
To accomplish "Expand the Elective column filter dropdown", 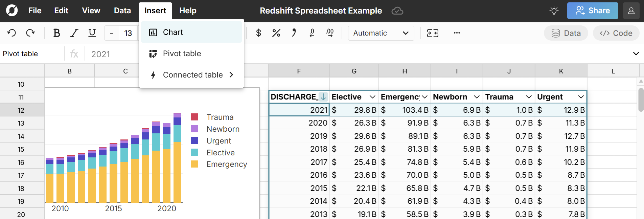I will pos(372,97).
